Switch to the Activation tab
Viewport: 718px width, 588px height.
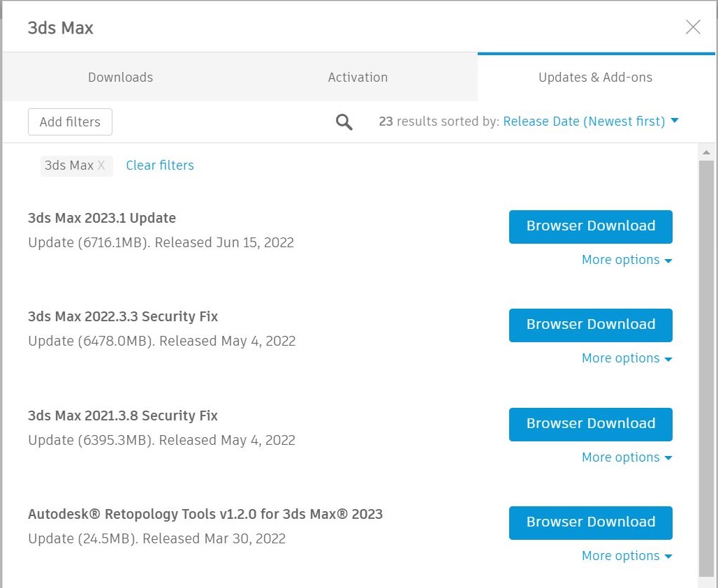pos(358,78)
